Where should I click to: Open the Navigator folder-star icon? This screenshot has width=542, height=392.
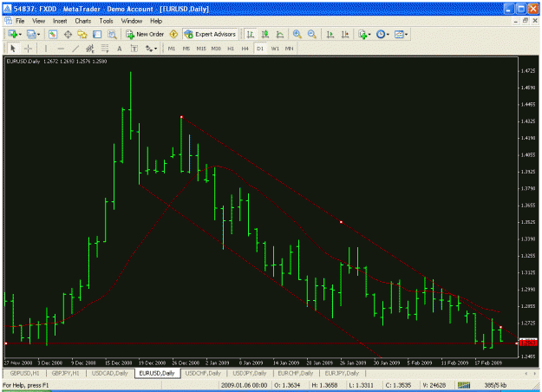pos(82,34)
